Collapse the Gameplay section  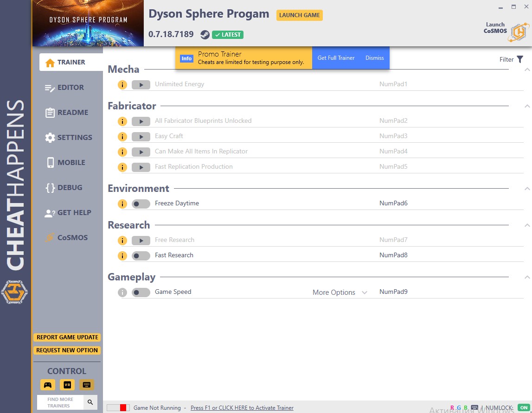point(527,277)
